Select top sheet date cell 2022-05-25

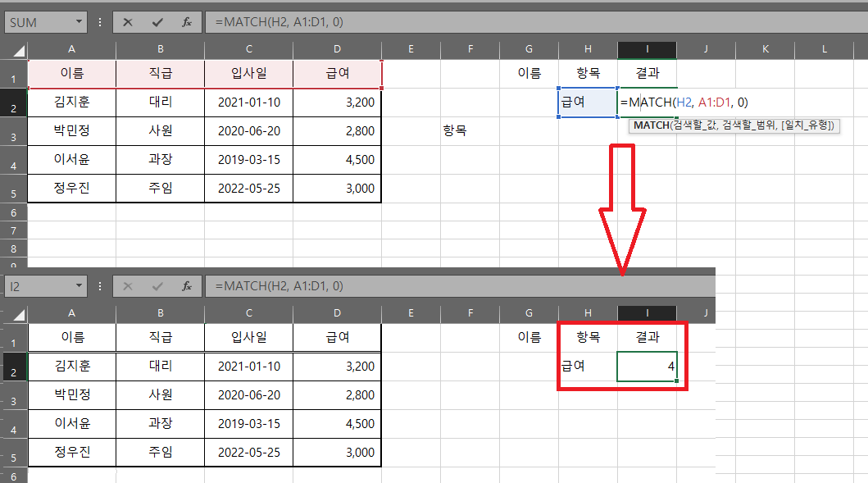249,189
